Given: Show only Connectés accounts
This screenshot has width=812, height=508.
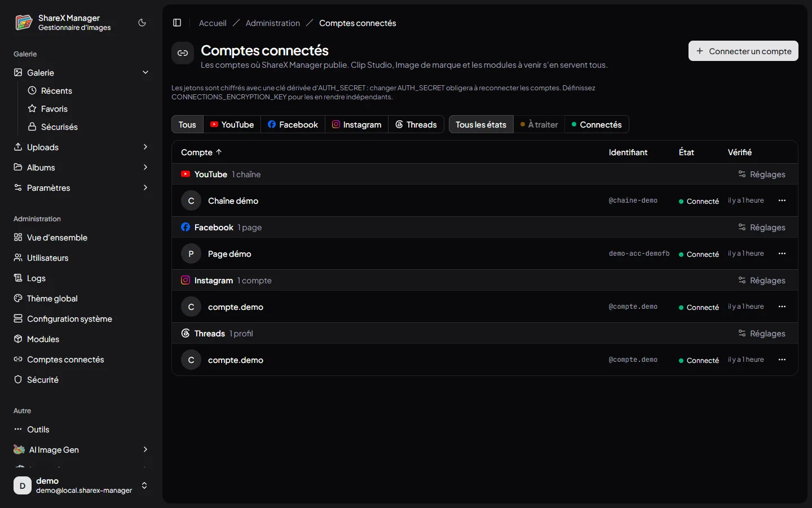Looking at the screenshot, I should (597, 125).
